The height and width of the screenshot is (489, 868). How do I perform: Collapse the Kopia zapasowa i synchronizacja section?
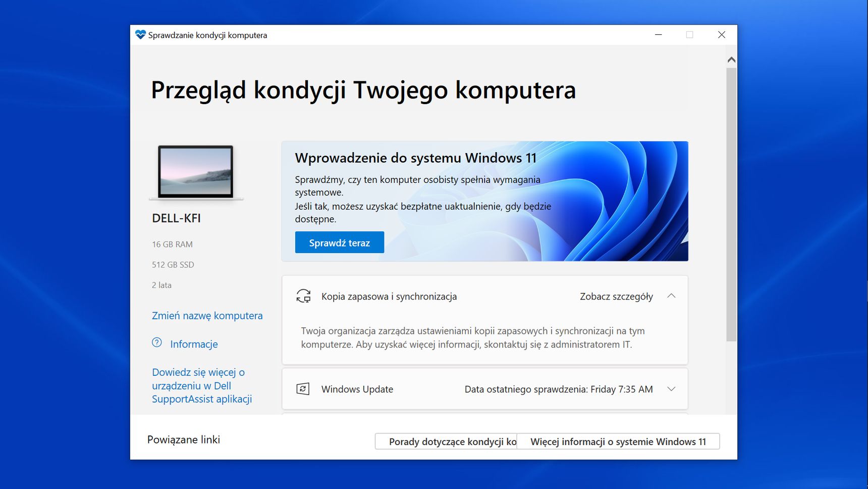click(x=671, y=296)
